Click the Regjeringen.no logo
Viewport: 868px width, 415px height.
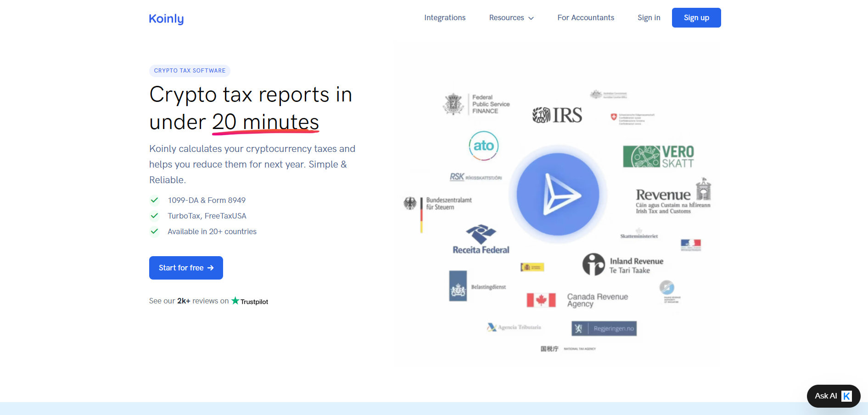604,328
